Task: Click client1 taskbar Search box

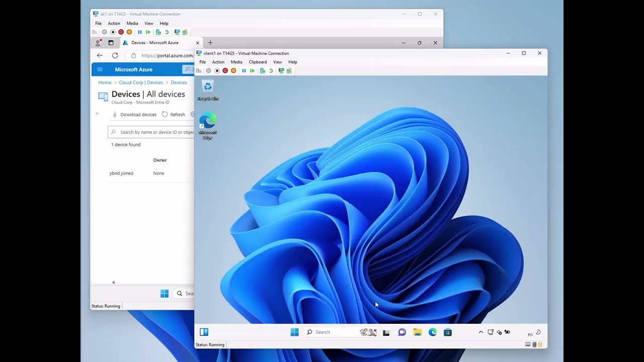Action: [x=341, y=332]
